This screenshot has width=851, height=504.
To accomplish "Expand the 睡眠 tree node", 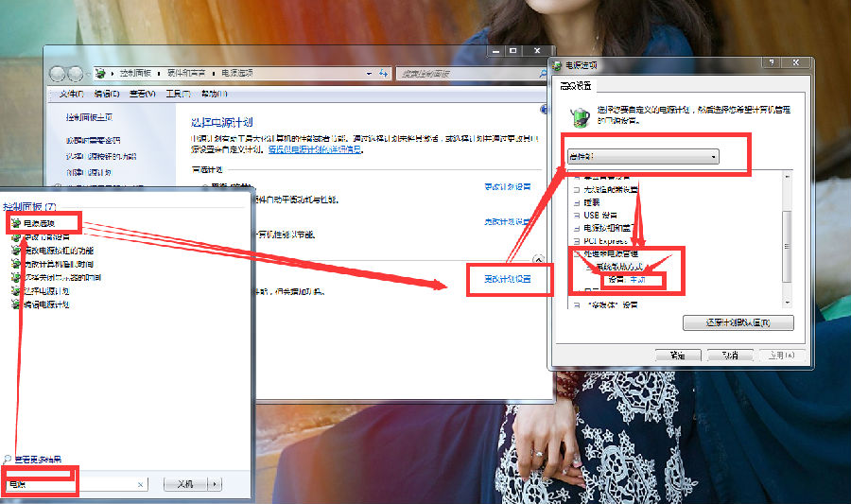I will point(576,201).
